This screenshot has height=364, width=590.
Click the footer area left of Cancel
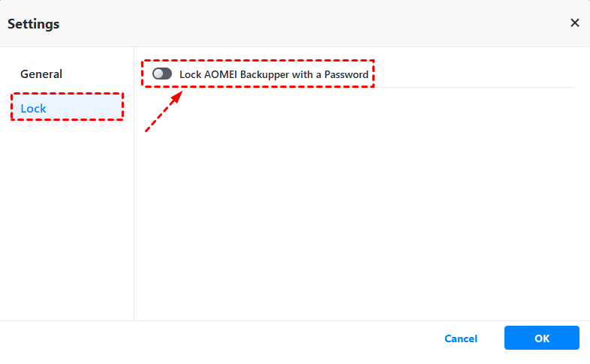click(225, 338)
